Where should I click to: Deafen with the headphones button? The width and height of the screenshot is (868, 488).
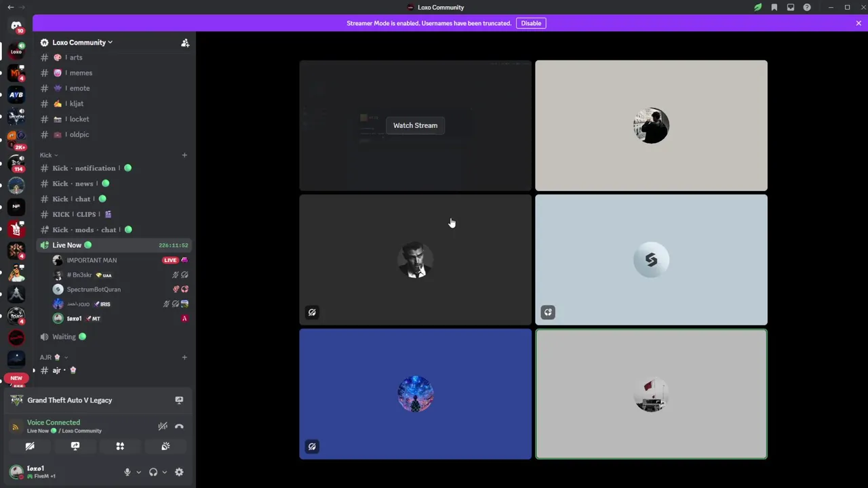click(153, 472)
